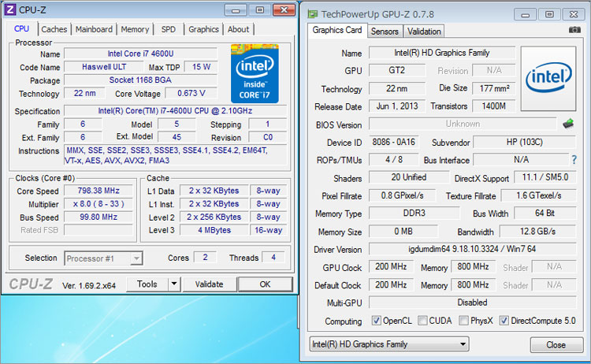Open the Intel(R) HD Graphics Family GPU selector
Viewport: 591px width, 364px height.
(389, 344)
